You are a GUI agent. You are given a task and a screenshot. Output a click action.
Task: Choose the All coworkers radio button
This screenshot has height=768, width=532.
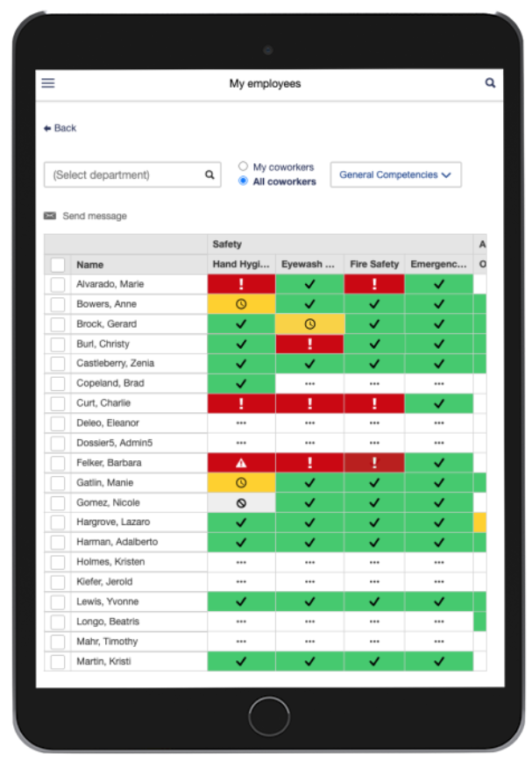pos(244,181)
